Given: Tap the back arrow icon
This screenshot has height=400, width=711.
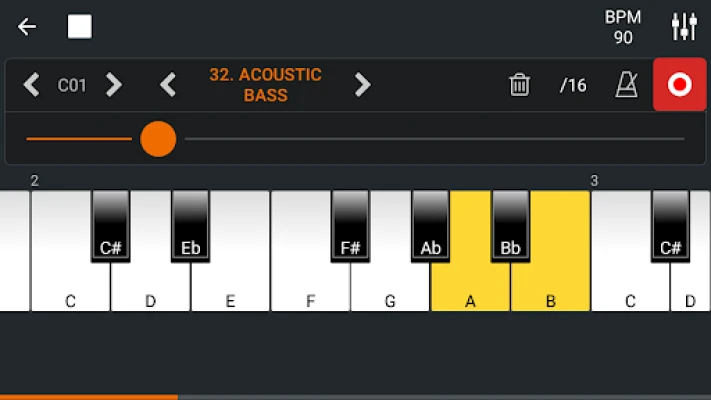Looking at the screenshot, I should 27,27.
